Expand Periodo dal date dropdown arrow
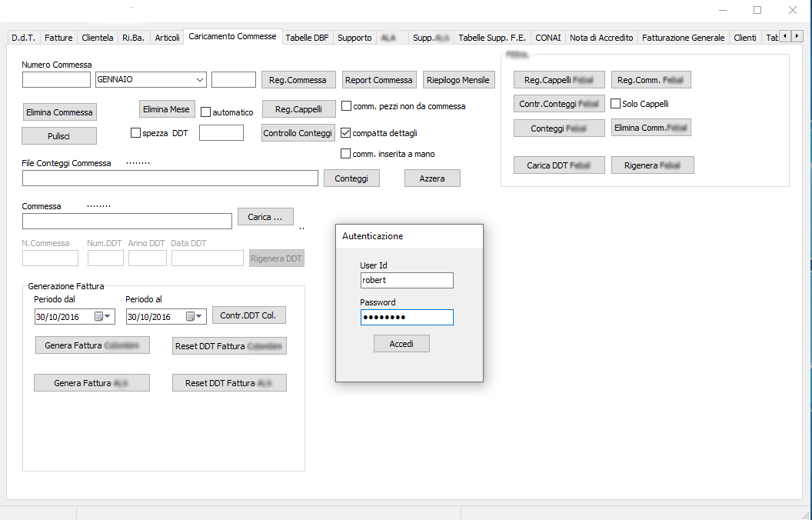Screen dimensions: 812x520 (x=108, y=316)
